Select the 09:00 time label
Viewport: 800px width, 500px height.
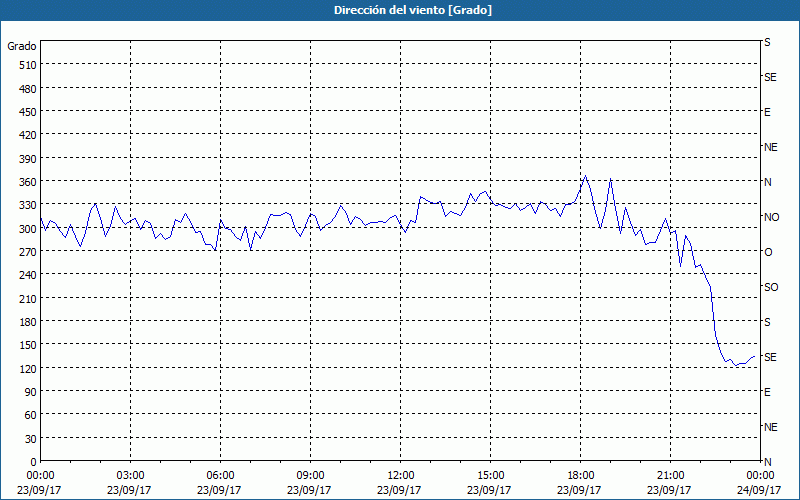click(x=310, y=476)
